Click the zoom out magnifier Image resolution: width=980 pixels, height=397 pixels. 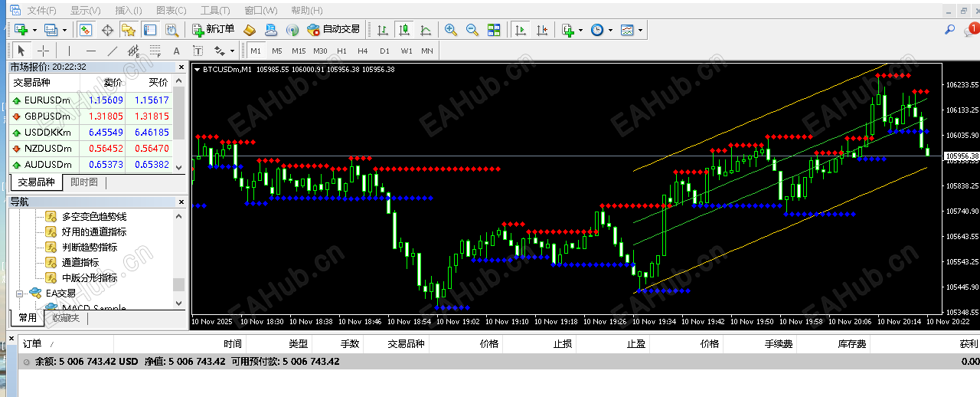[472, 30]
